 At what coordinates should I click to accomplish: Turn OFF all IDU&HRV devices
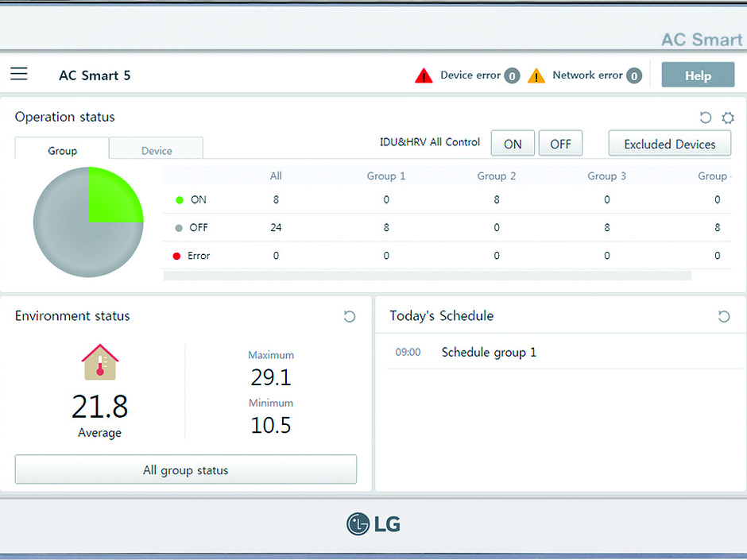coord(560,144)
